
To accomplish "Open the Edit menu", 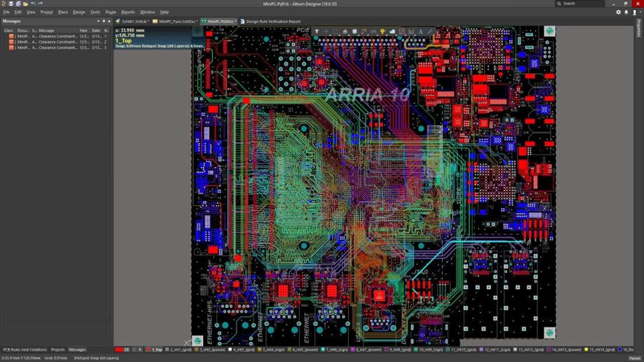I will 18,12.
